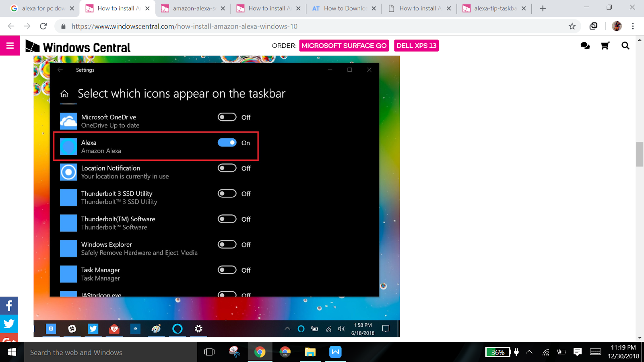Screen dimensions: 644x362
Task: Click the 36% battery indicator
Action: point(497,352)
